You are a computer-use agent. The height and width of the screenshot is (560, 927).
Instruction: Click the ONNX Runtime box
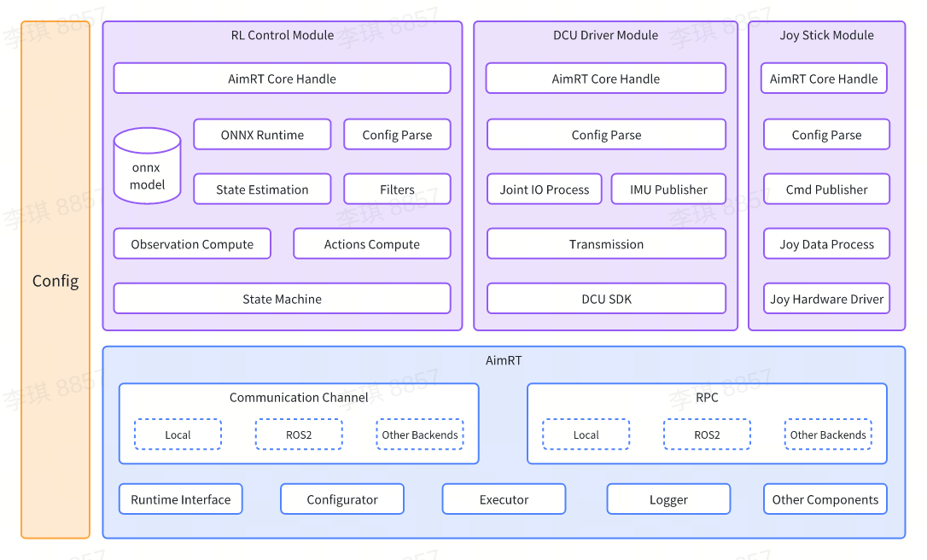pos(263,135)
